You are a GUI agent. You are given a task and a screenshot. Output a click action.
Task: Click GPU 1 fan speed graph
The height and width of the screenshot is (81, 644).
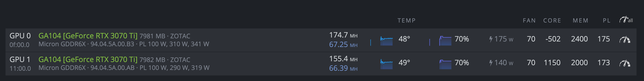[x=445, y=64]
